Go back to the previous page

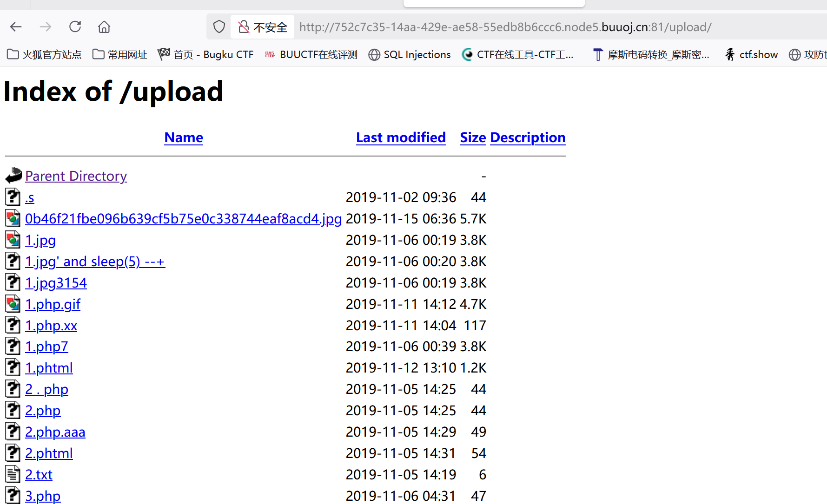coord(16,27)
